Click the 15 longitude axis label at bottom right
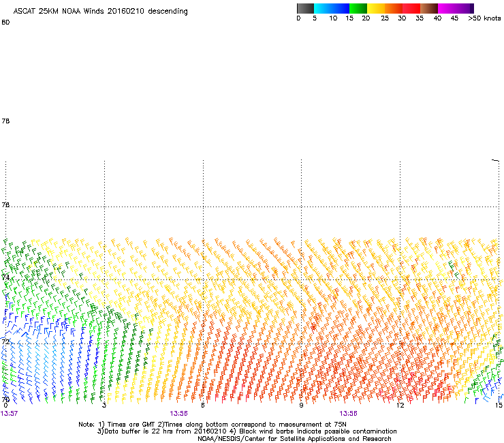This screenshot has height=443, width=504. [x=499, y=405]
